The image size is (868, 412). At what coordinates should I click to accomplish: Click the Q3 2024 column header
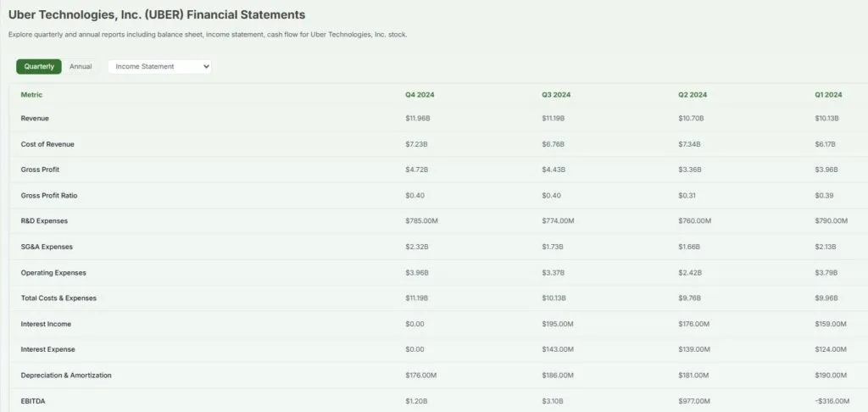[556, 95]
